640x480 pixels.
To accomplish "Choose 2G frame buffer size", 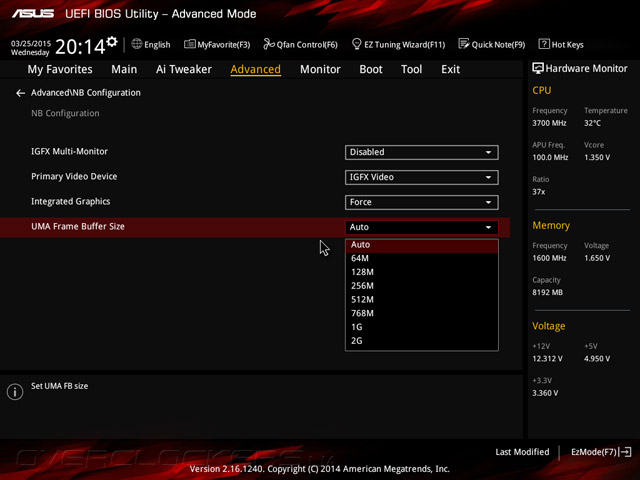I will point(422,341).
